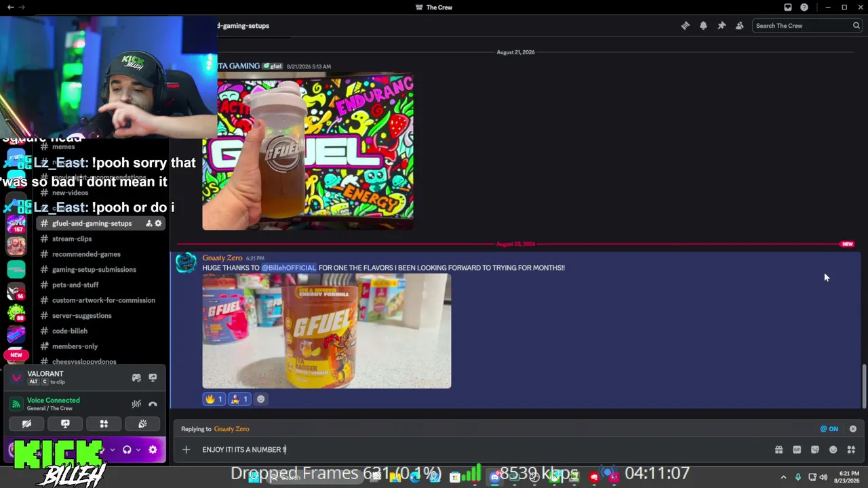Viewport: 868px width, 488px height.
Task: Focus the message text input
Action: [485, 449]
